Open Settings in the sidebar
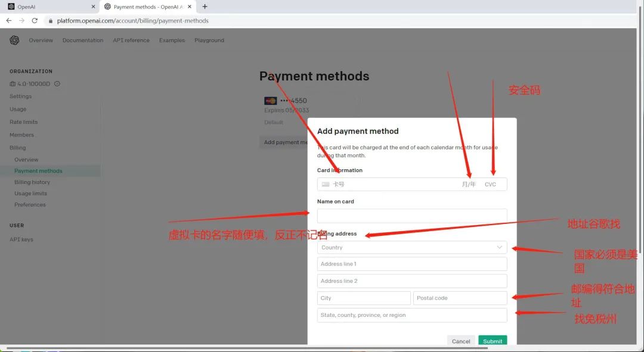Image resolution: width=644 pixels, height=352 pixels. pos(20,96)
